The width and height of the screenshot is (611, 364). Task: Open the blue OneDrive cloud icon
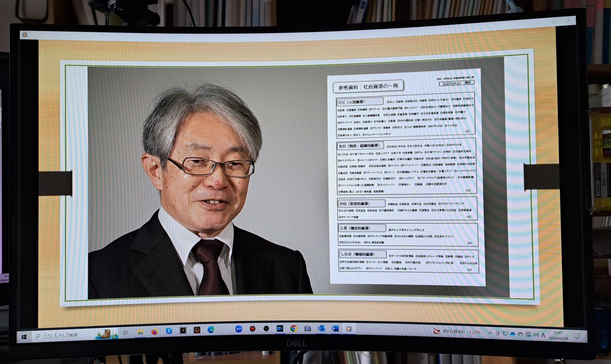coord(513,334)
